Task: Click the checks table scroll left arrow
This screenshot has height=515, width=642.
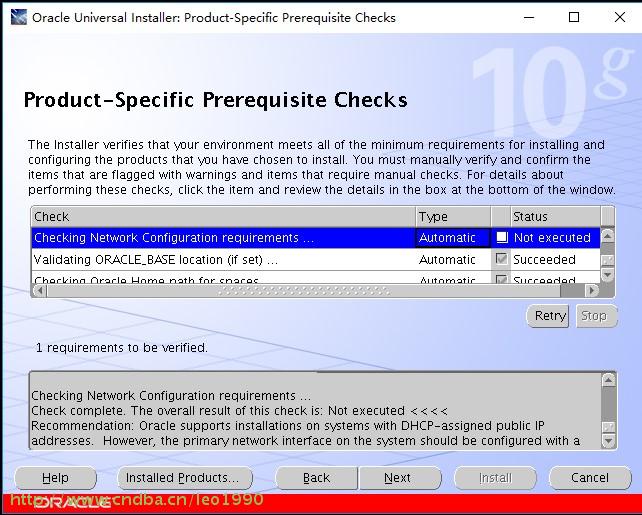Action: coord(40,290)
